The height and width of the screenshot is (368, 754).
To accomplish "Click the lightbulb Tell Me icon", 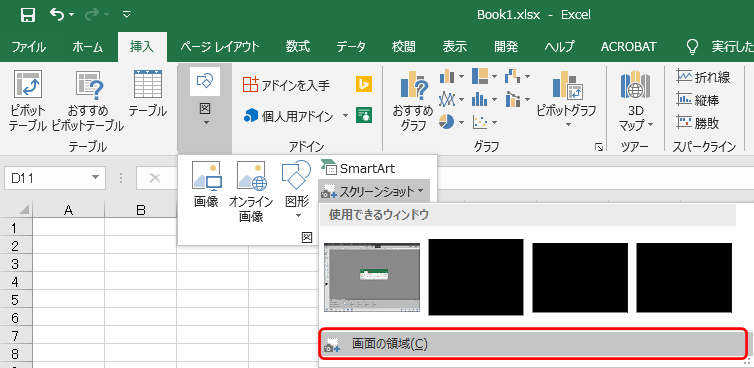I will [692, 47].
